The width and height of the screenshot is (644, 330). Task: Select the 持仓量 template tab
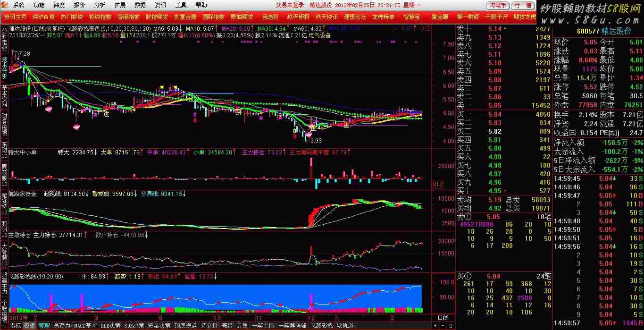pyautogui.click(x=209, y=326)
